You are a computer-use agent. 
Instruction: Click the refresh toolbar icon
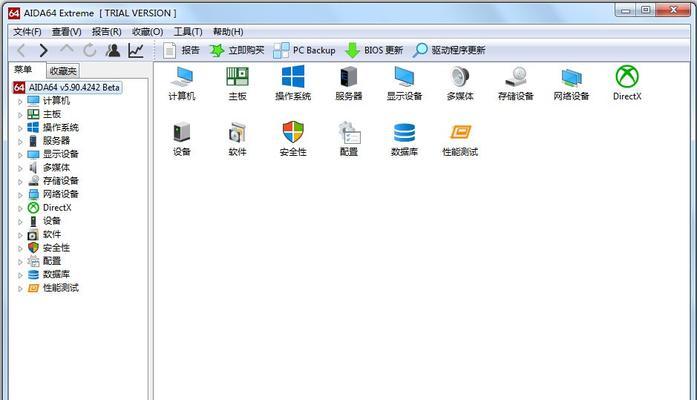(x=89, y=50)
